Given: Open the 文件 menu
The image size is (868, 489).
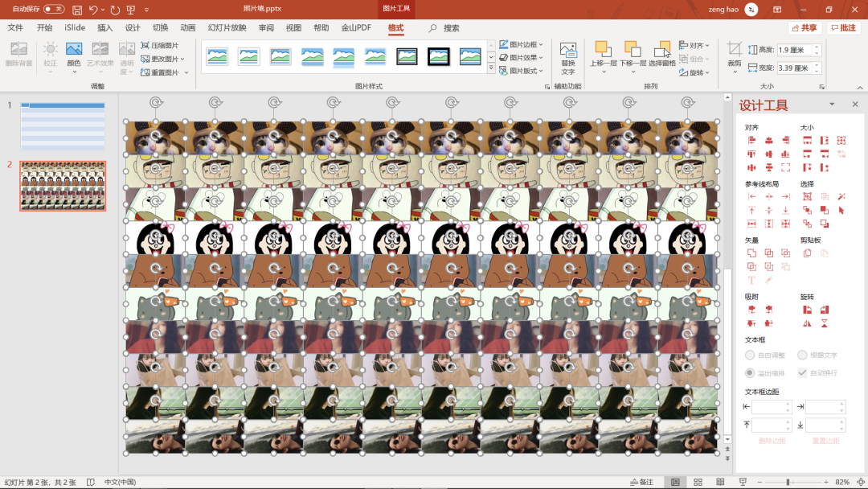Looking at the screenshot, I should (15, 27).
